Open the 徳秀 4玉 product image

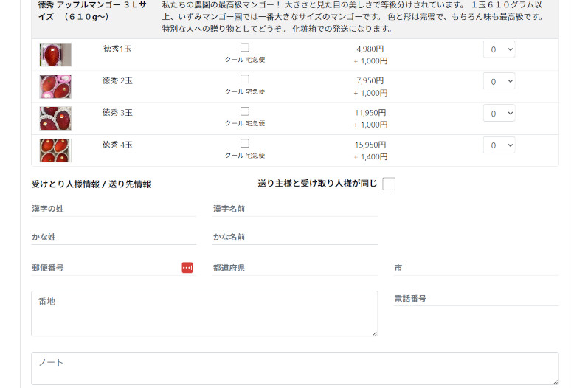[x=55, y=150]
